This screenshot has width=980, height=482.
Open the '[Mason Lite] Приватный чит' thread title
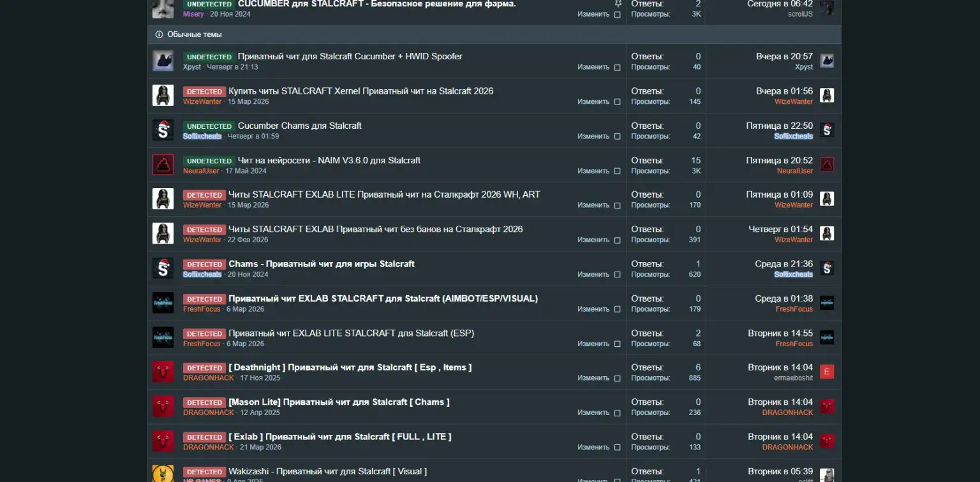(339, 402)
